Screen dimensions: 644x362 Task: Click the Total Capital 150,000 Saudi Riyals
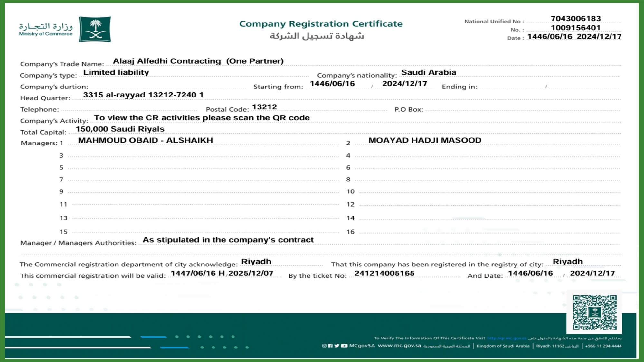(120, 129)
